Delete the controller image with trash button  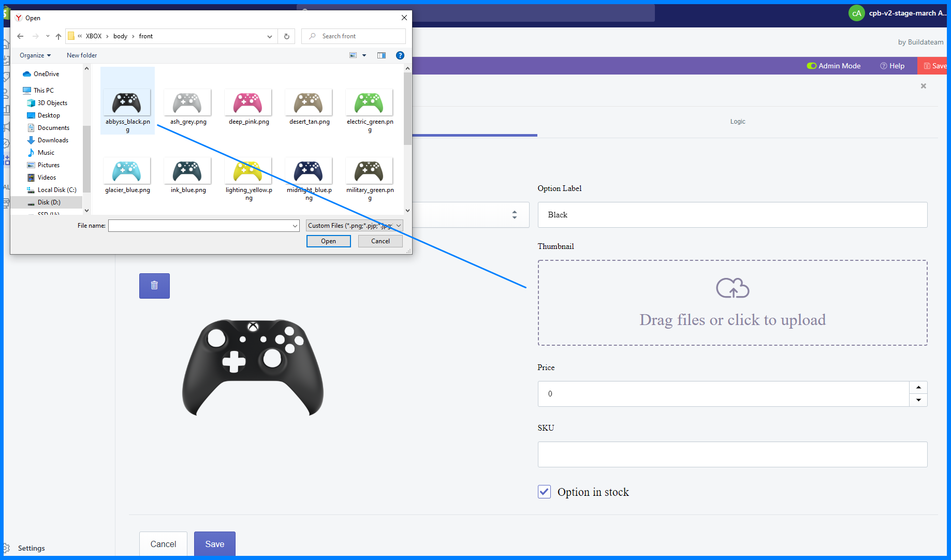coord(154,286)
